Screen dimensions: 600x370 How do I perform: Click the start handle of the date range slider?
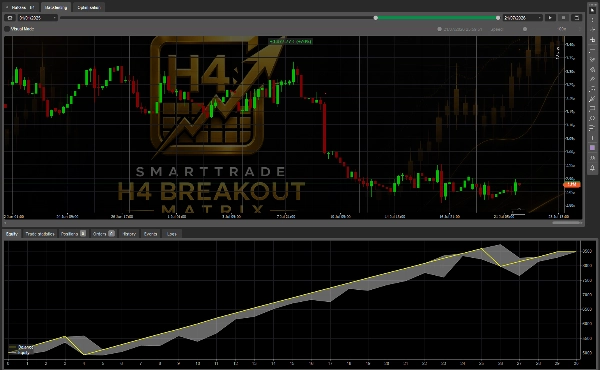[376, 18]
